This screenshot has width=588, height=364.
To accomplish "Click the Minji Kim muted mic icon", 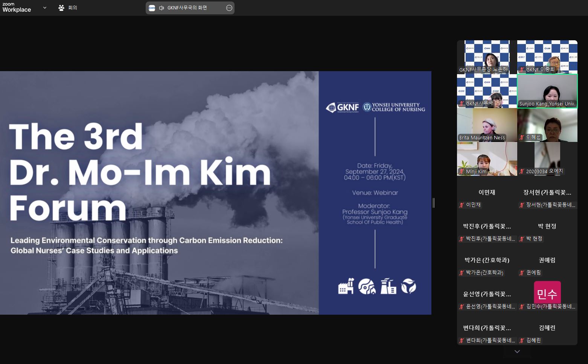I will coord(462,172).
